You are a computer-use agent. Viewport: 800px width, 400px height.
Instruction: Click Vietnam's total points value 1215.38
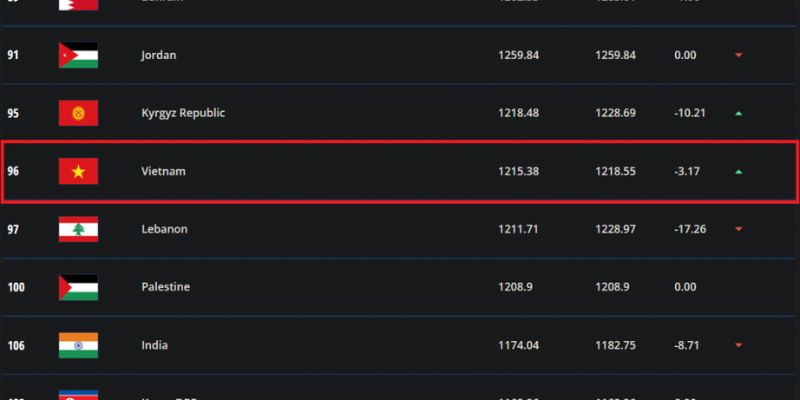point(518,171)
